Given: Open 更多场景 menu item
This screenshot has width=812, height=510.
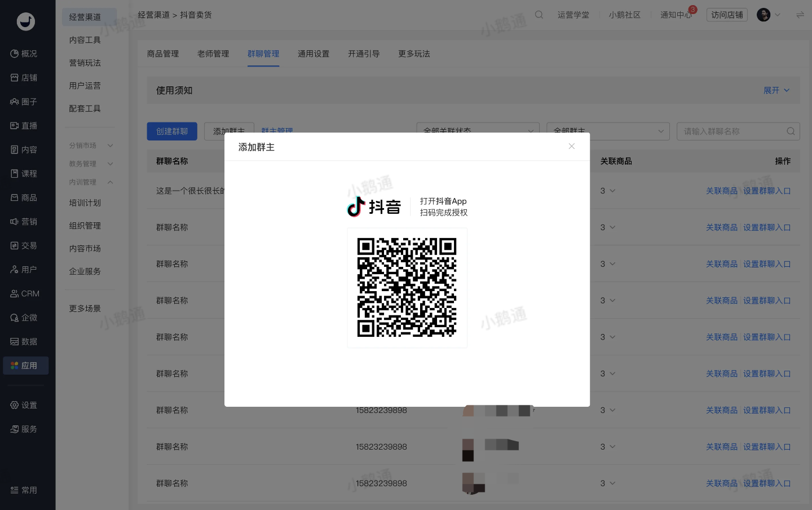Looking at the screenshot, I should pyautogui.click(x=85, y=309).
